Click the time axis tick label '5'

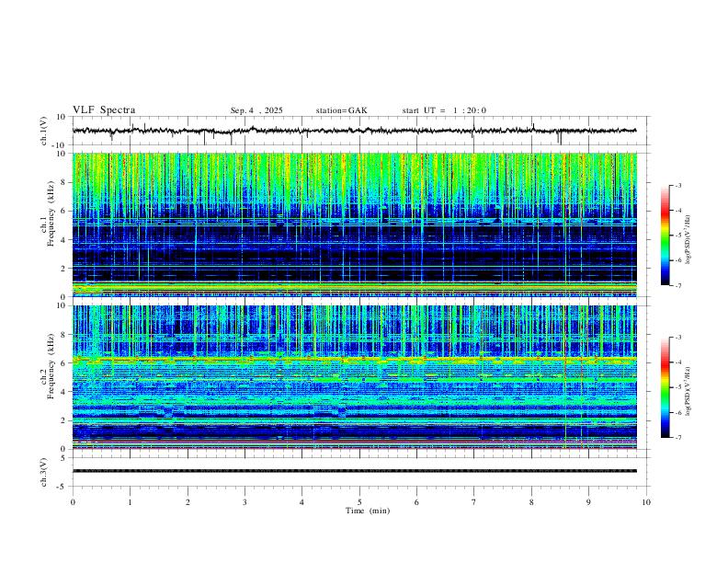[359, 502]
